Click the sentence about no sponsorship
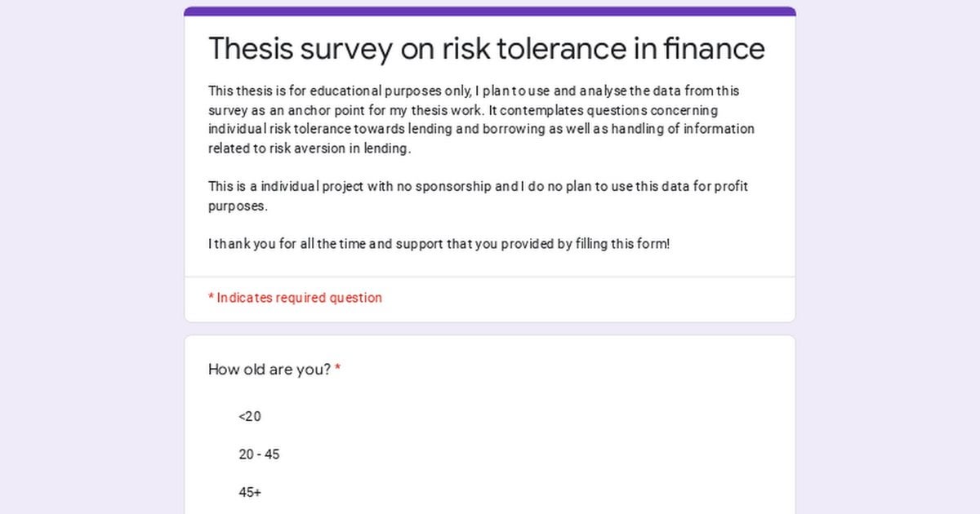 click(x=479, y=196)
